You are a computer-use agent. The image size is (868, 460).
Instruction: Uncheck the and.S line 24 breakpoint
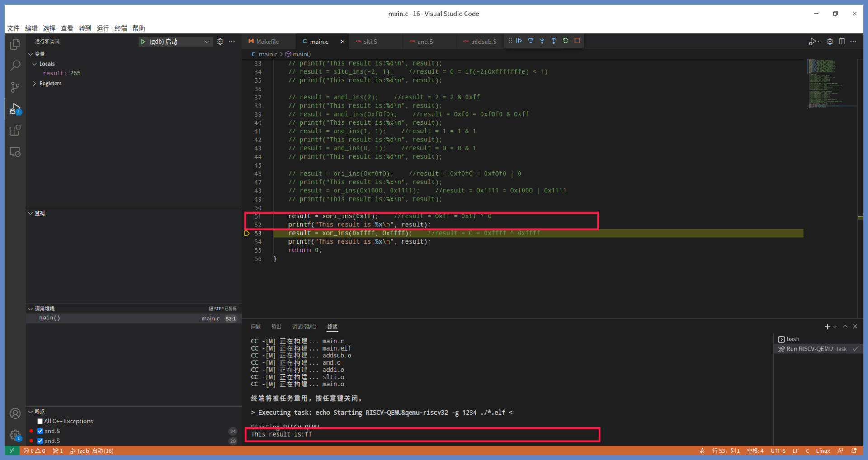[40, 431]
